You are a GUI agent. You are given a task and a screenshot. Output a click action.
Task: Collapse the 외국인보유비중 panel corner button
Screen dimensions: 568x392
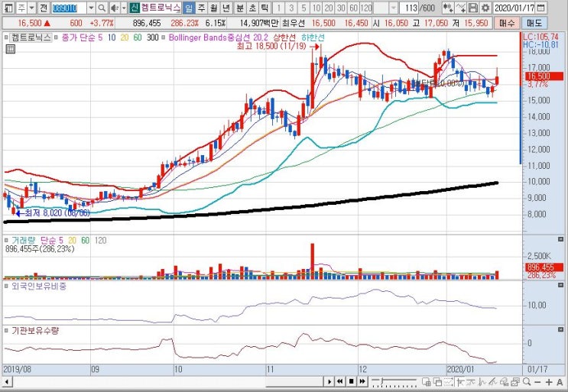pos(561,286)
